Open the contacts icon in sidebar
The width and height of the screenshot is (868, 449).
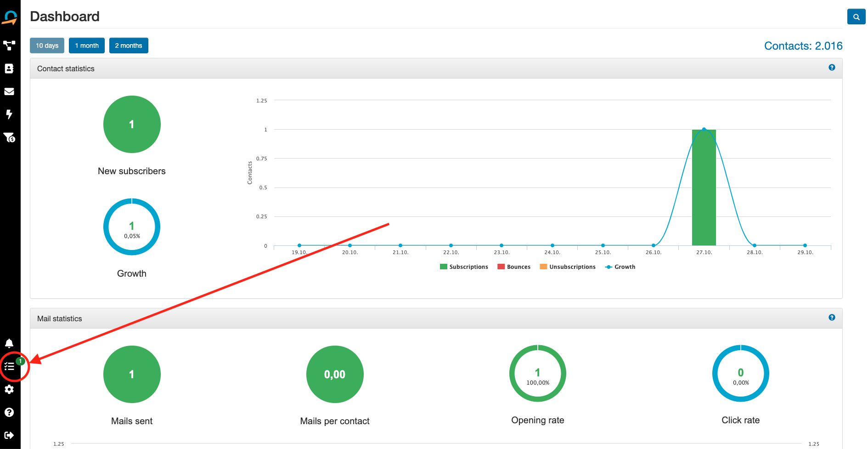[9, 68]
